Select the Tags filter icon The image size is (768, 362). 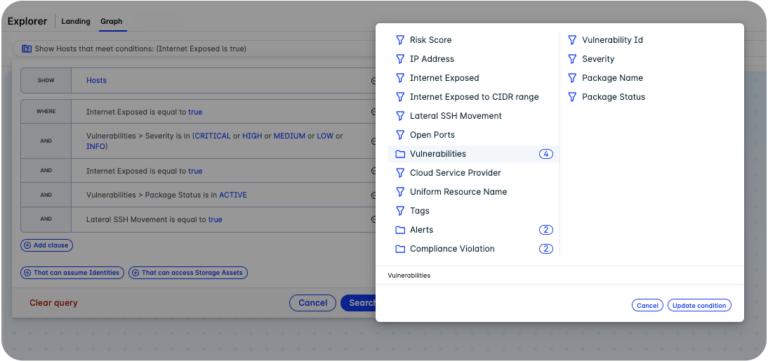400,211
